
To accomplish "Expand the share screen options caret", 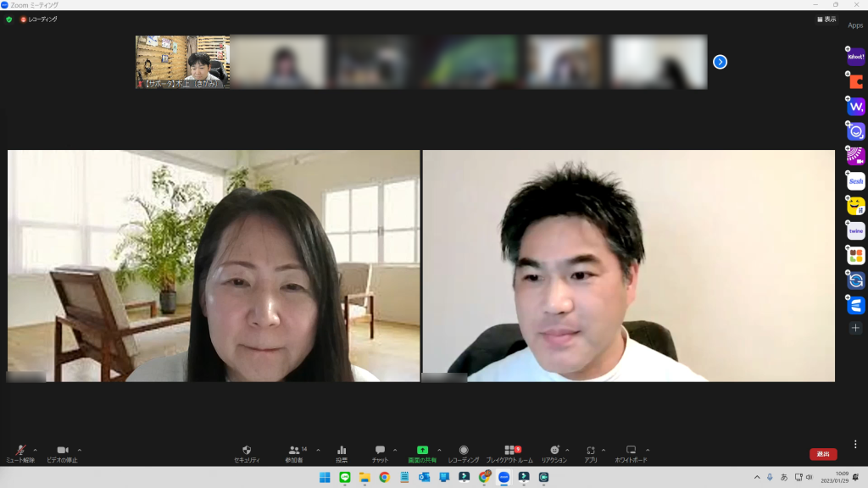I will (x=439, y=450).
